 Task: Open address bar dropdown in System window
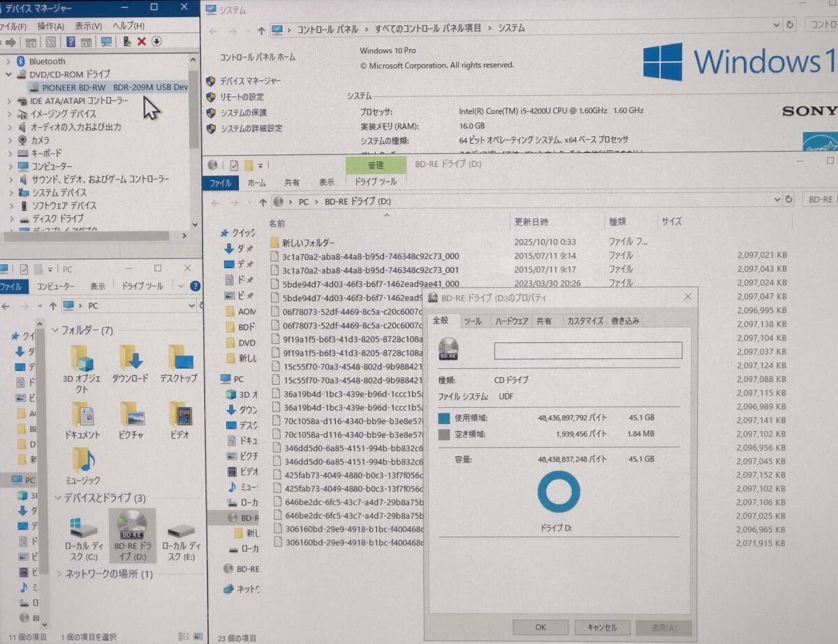point(777,25)
